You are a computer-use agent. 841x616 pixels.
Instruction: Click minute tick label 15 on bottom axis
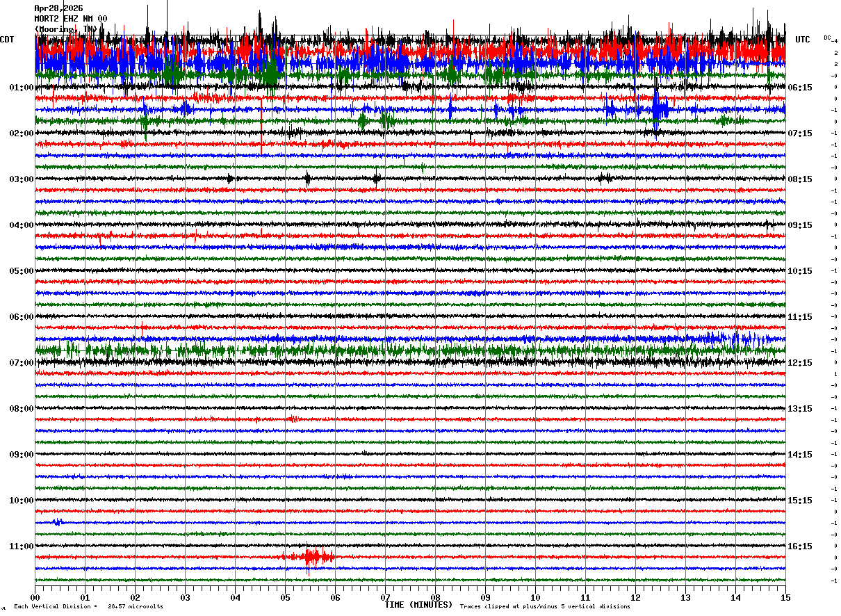click(x=785, y=597)
